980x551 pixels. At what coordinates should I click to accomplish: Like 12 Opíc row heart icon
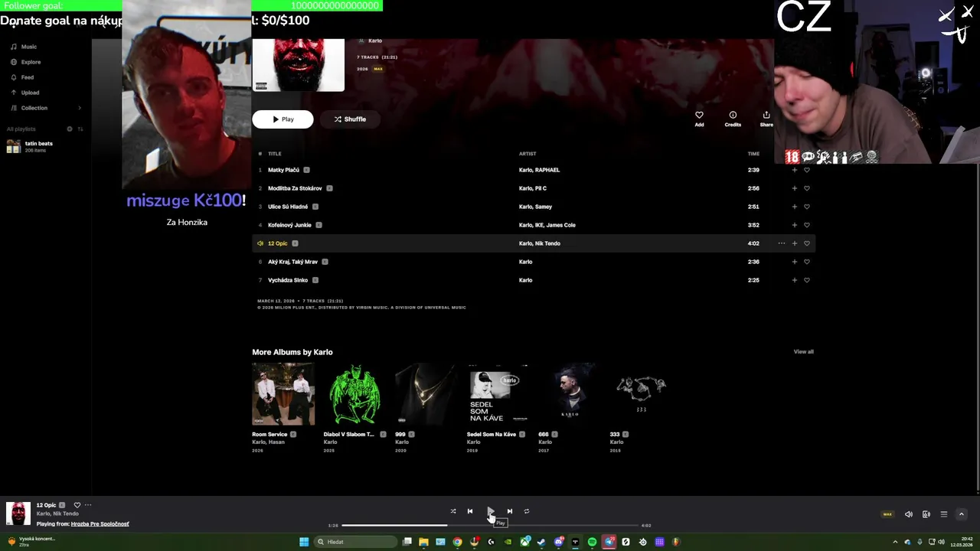(x=806, y=243)
